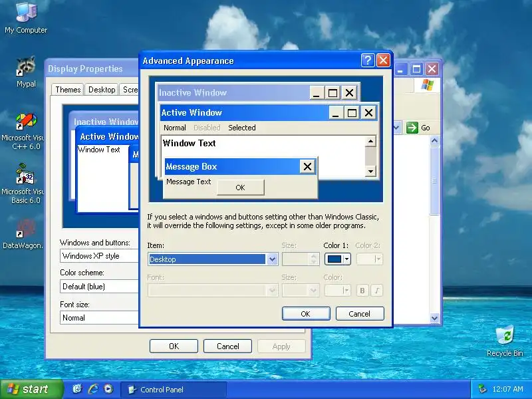532x399 pixels.
Task: Switch to Themes tab in Display Properties
Action: point(68,90)
